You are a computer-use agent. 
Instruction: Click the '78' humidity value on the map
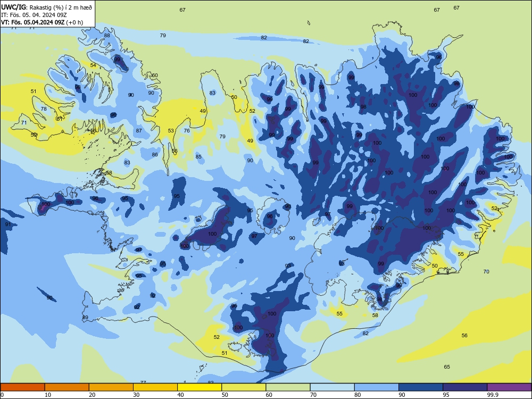point(44,109)
